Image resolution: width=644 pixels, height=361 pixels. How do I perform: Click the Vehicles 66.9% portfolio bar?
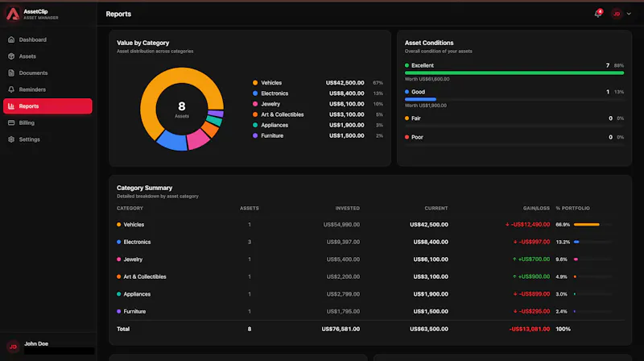(x=592, y=225)
